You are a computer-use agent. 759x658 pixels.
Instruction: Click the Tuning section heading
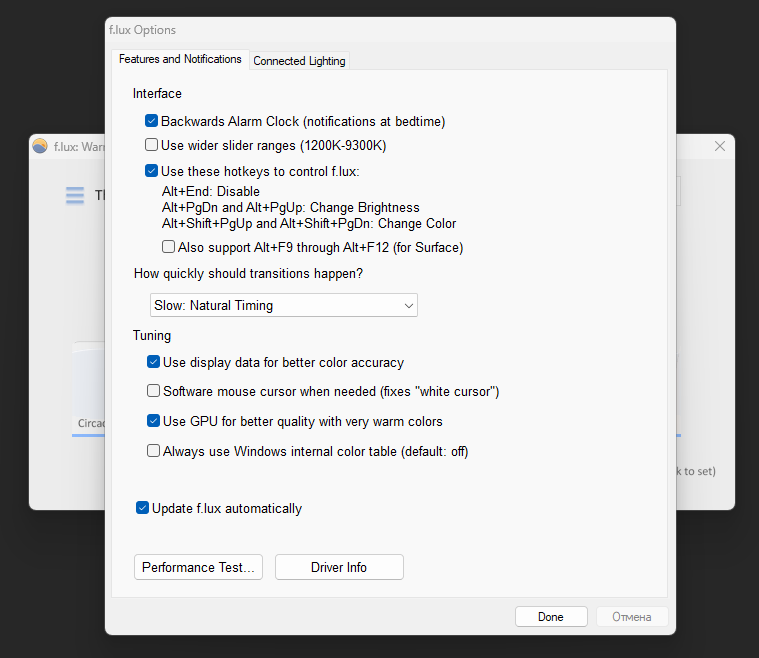click(x=152, y=336)
